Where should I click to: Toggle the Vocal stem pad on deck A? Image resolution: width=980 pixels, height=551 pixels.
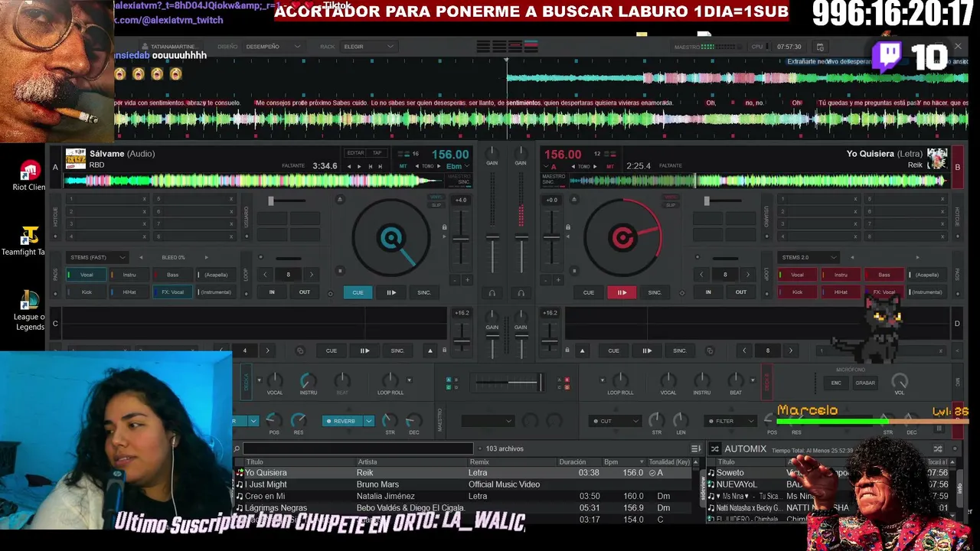click(87, 275)
